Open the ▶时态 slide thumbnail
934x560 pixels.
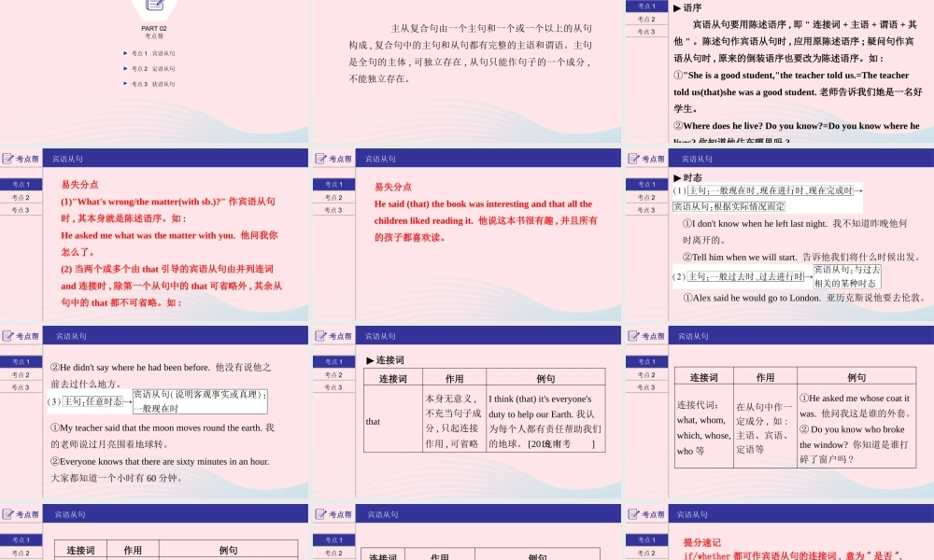780,234
